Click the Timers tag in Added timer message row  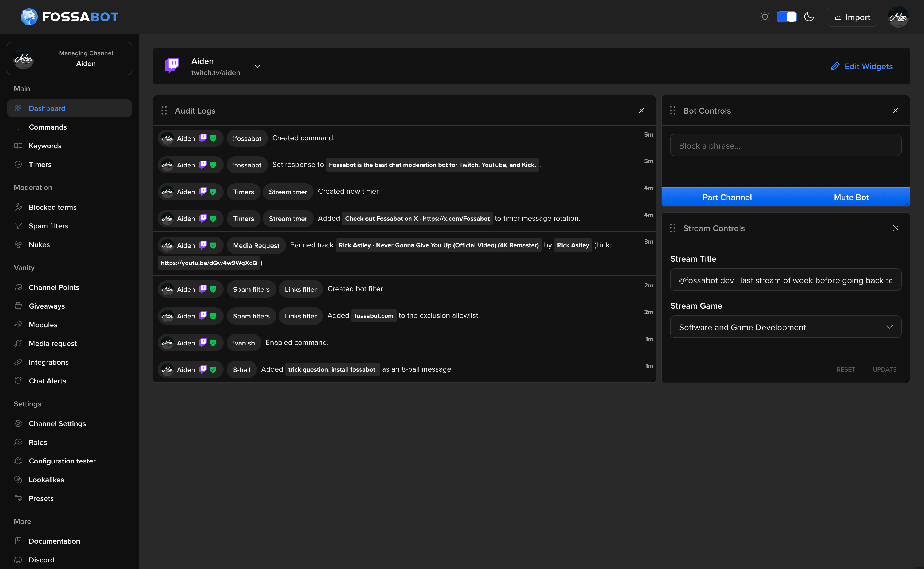[x=243, y=218]
